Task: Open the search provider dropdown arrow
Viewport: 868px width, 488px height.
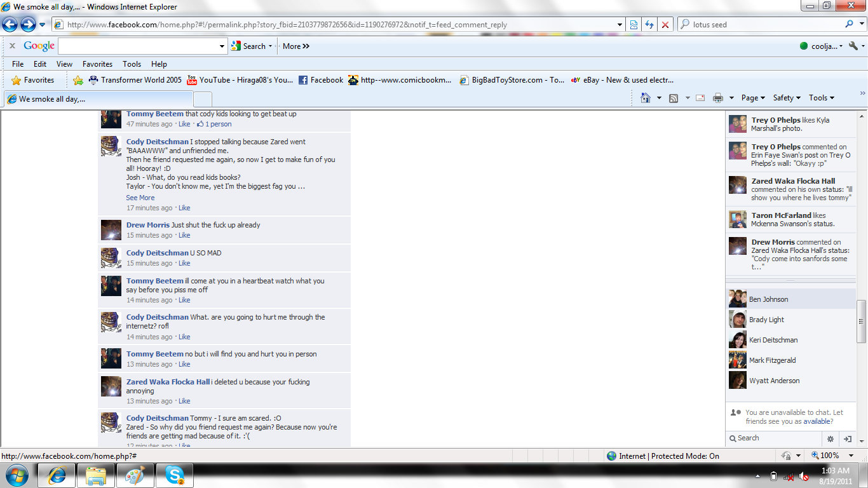Action: point(860,25)
